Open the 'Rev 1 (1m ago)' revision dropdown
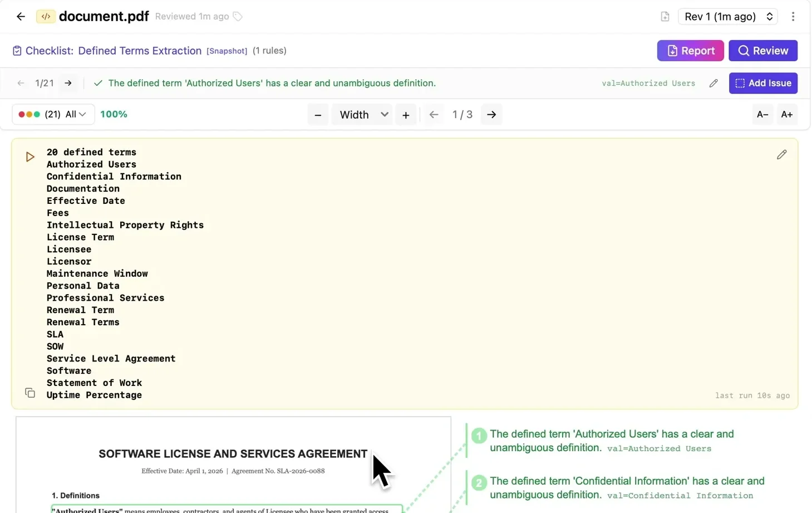The width and height of the screenshot is (812, 513). (x=727, y=16)
